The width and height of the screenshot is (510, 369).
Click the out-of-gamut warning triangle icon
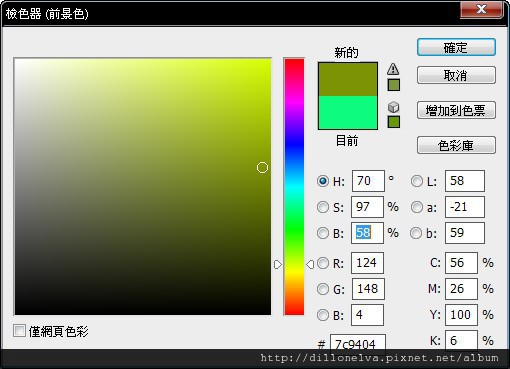(393, 69)
